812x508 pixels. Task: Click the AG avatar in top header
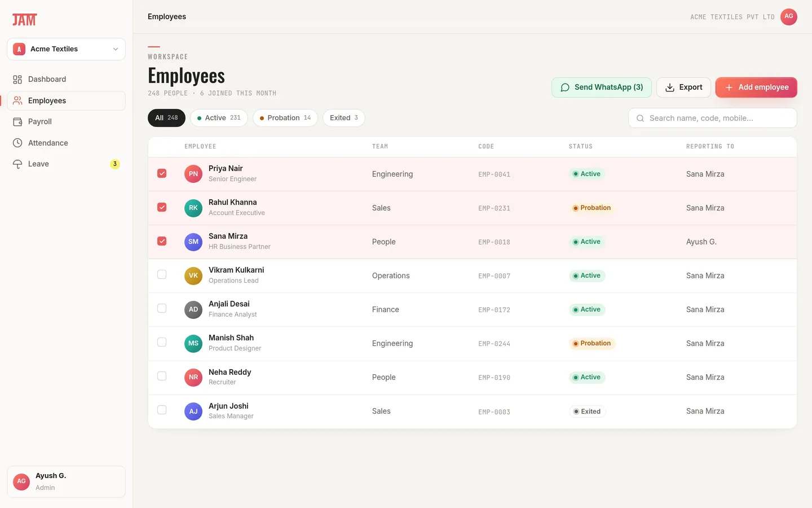(x=788, y=16)
